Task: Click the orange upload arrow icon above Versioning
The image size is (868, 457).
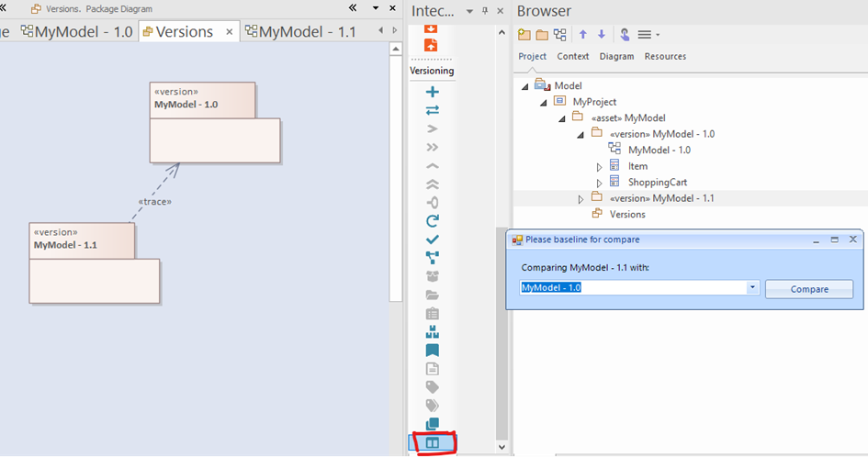Action: coord(431,45)
